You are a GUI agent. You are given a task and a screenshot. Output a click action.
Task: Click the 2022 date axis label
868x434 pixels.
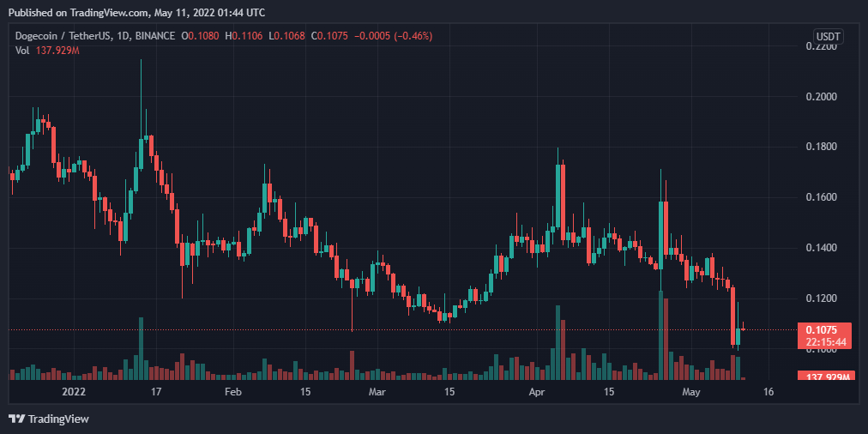click(74, 392)
